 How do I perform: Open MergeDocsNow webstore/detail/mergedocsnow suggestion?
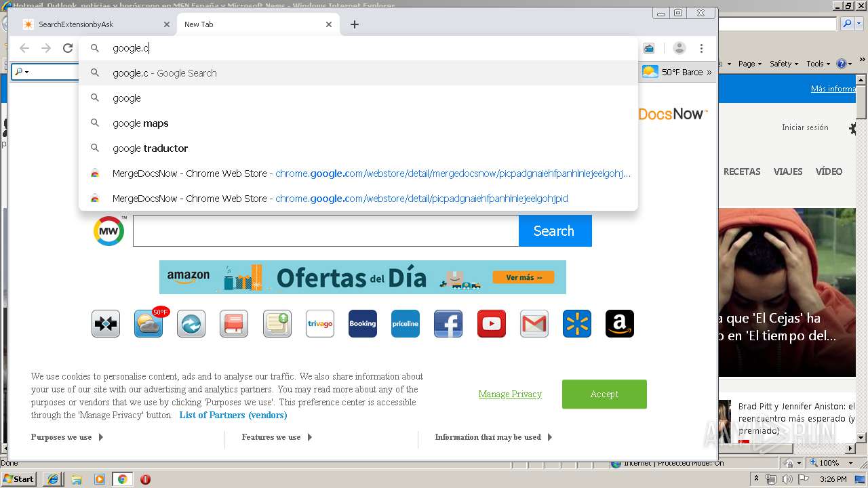tap(358, 174)
